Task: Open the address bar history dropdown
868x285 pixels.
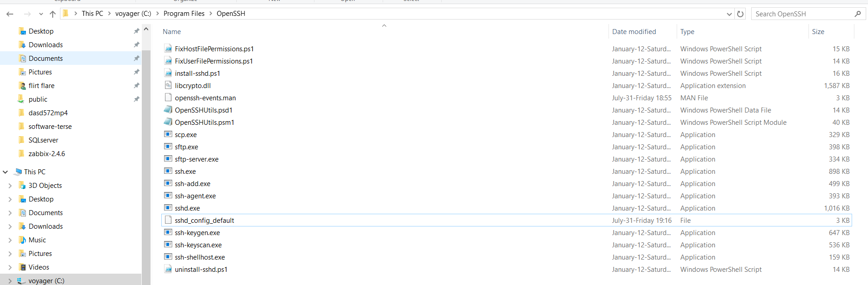Action: [729, 14]
